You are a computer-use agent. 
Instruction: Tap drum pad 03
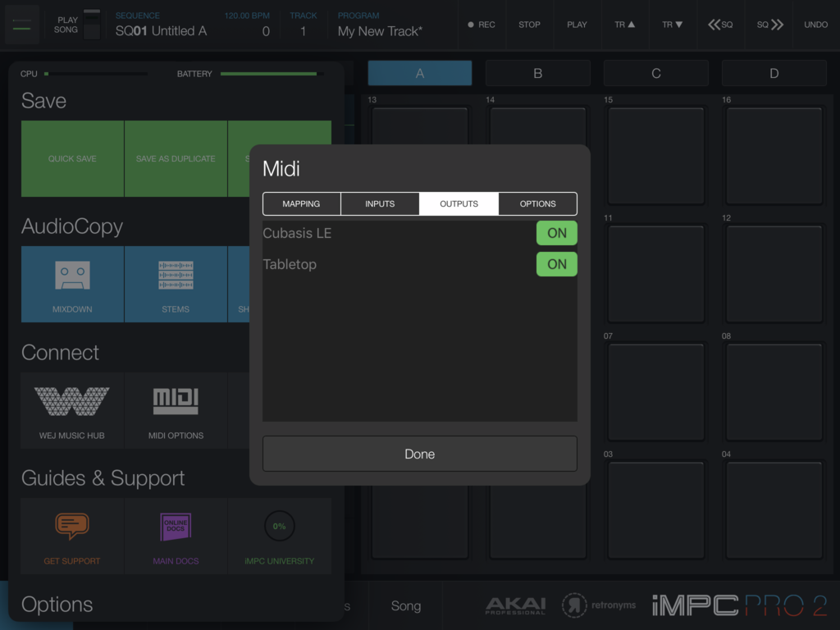coord(655,510)
